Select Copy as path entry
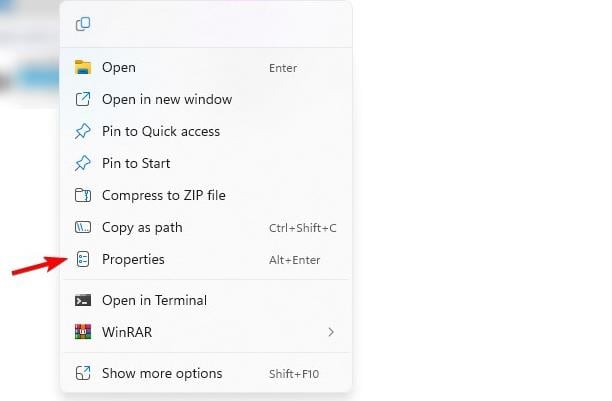 pyautogui.click(x=142, y=228)
